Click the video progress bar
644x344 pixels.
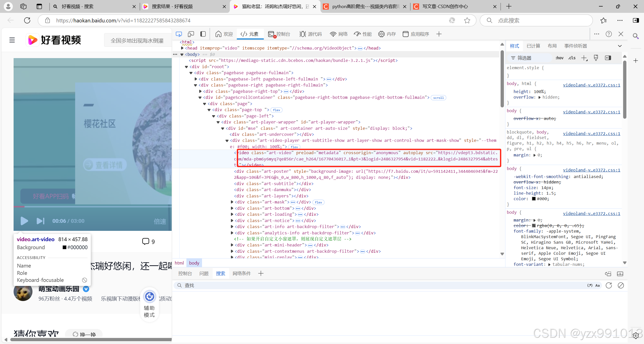tap(93, 207)
